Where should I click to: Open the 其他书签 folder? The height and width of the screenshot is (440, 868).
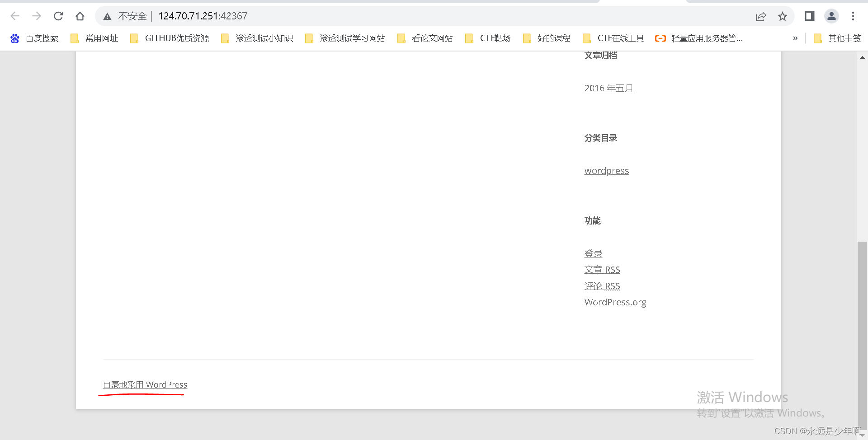(x=838, y=38)
